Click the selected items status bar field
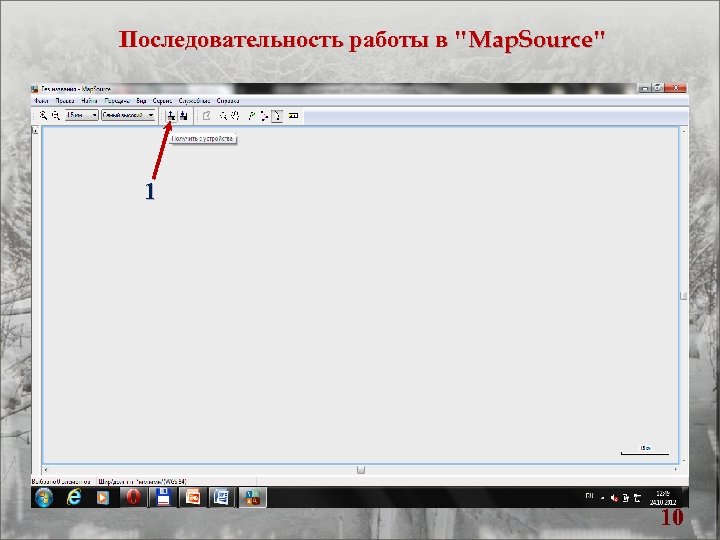Viewport: 720px width, 540px height. [x=61, y=482]
